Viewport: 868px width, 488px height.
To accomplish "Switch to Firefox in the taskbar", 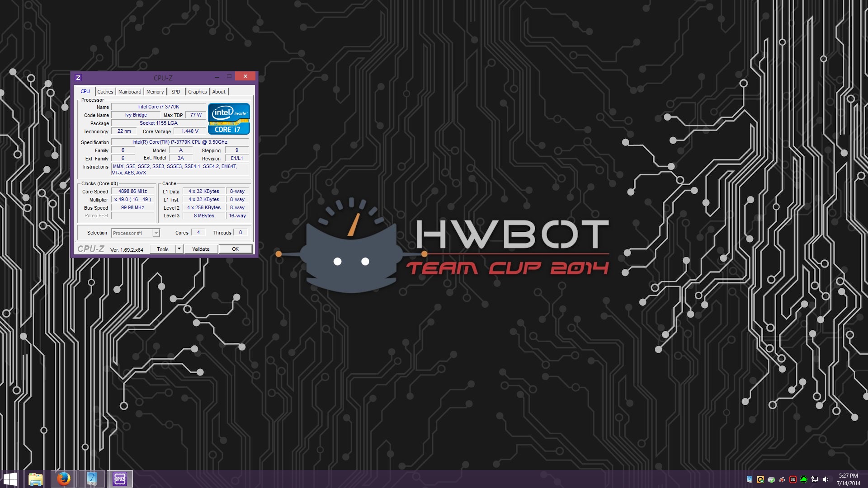I will (x=64, y=479).
